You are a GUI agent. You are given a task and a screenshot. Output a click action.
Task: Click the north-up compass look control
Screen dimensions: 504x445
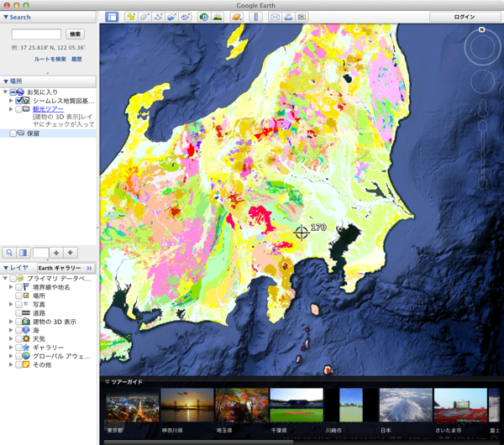(482, 47)
